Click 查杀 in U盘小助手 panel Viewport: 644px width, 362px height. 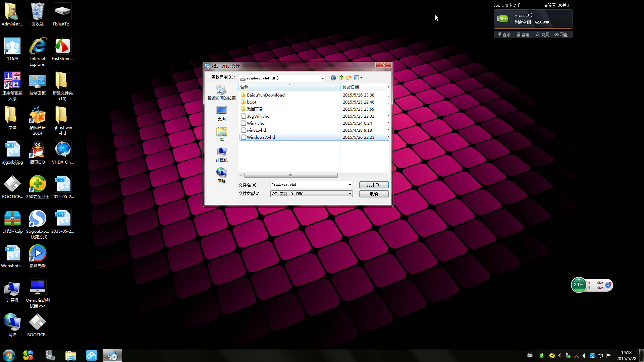pyautogui.click(x=504, y=35)
